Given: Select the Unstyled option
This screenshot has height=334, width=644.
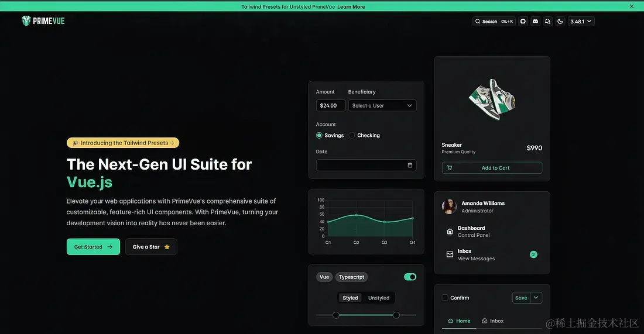Looking at the screenshot, I should 379,298.
